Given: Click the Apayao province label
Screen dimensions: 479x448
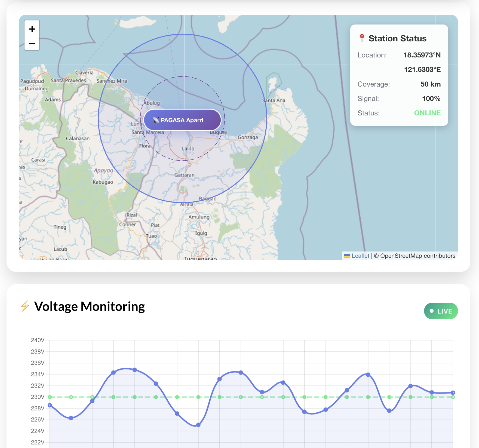Looking at the screenshot, I should [x=103, y=170].
